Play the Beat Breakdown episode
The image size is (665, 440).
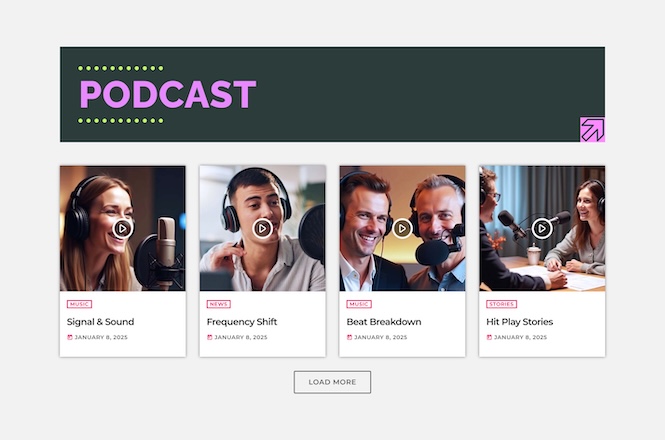[x=402, y=228]
